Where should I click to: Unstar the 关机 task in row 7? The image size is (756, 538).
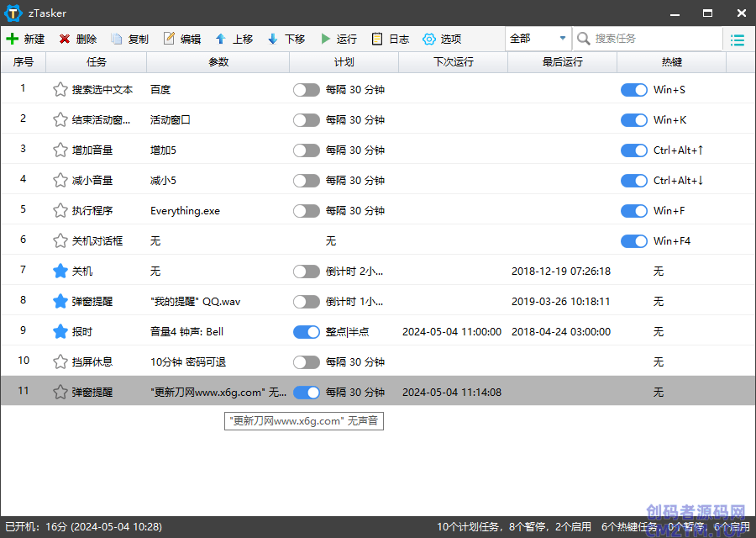[60, 272]
